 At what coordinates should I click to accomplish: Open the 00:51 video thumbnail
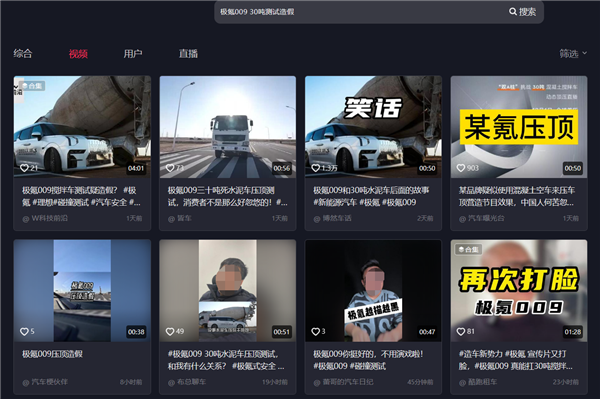228,291
